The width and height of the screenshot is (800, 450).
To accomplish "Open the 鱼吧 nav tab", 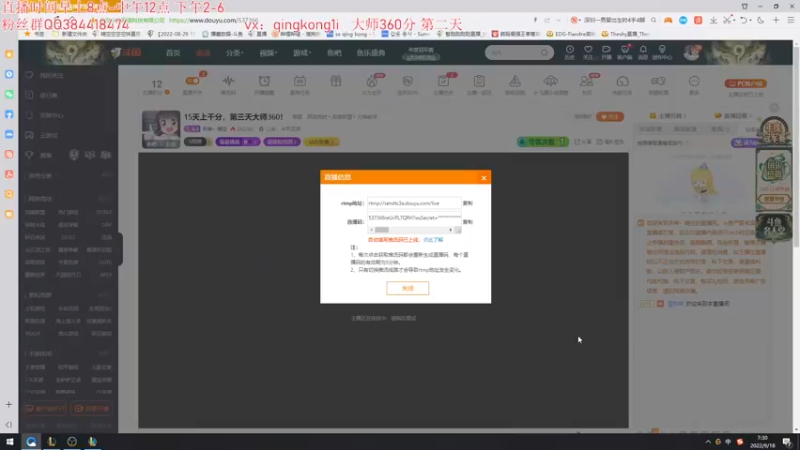I will click(334, 53).
